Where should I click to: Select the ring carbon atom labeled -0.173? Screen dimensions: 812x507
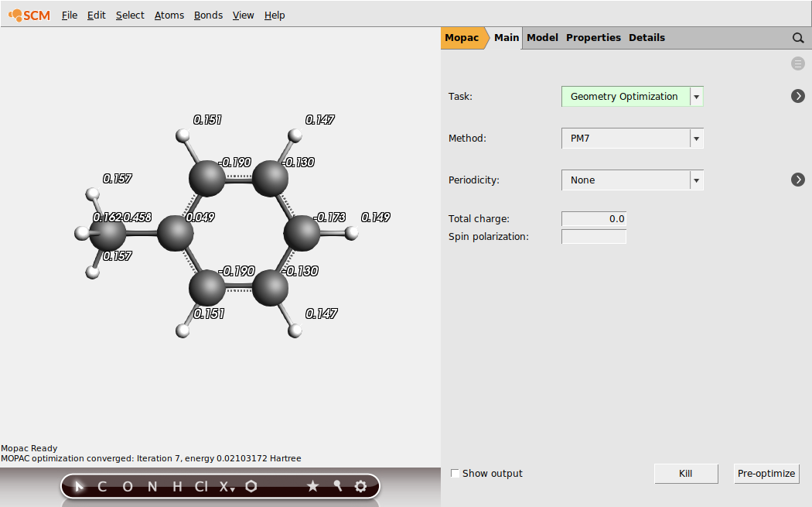point(302,233)
